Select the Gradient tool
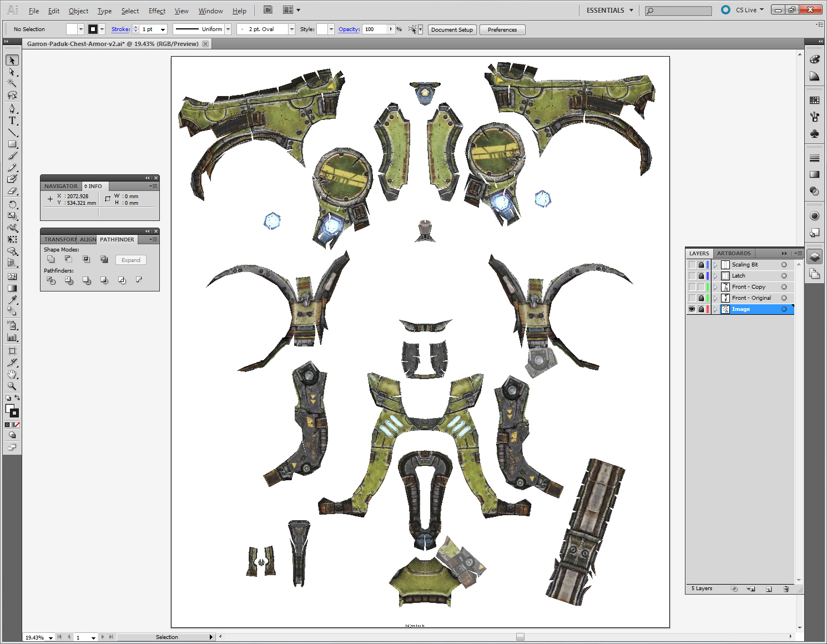 click(x=12, y=288)
